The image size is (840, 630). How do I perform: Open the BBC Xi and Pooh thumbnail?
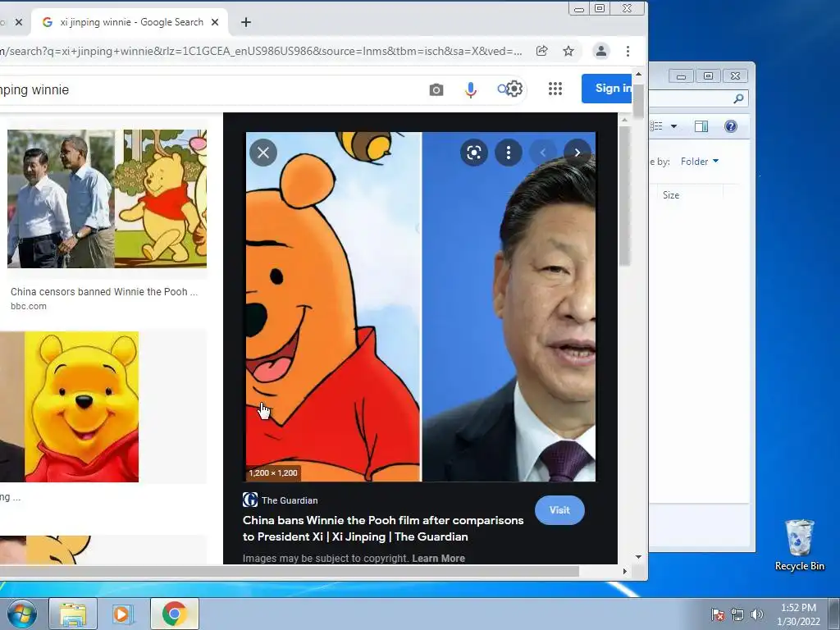[x=107, y=199]
